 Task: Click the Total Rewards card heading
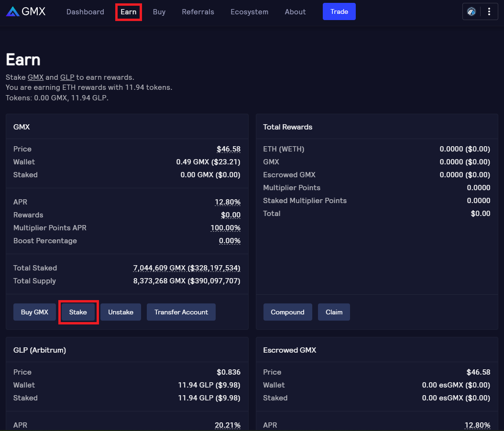pos(288,127)
